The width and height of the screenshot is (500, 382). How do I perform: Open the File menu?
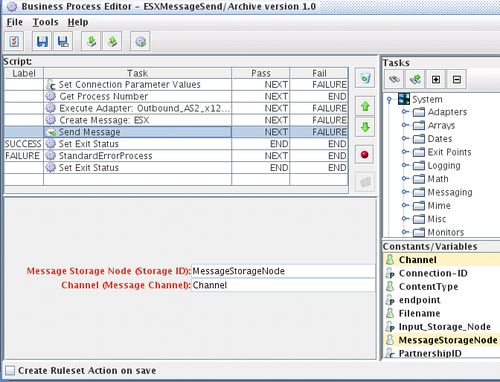15,22
